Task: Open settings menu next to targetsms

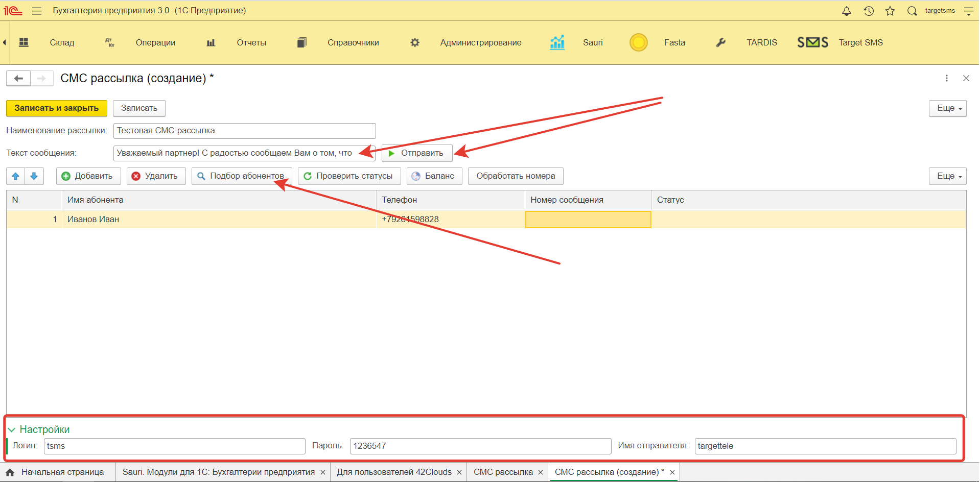Action: [x=968, y=11]
